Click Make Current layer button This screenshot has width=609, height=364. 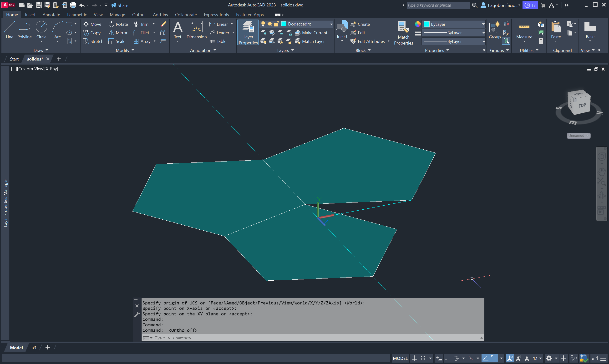(x=311, y=33)
